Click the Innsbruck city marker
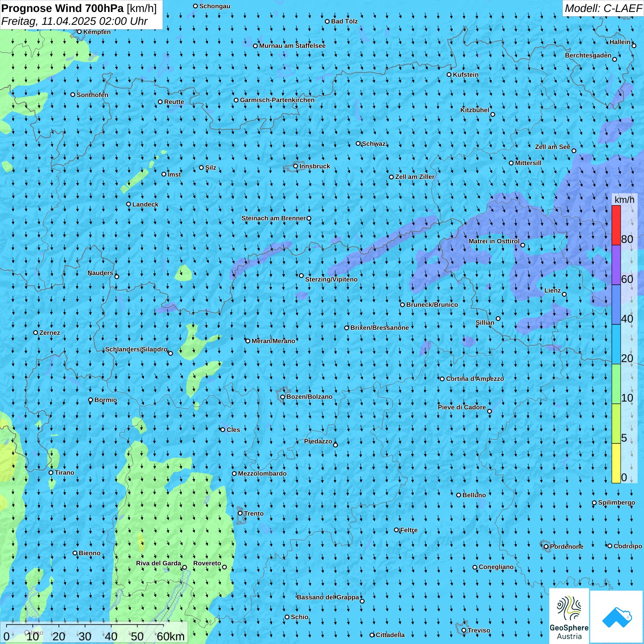The image size is (644, 644). point(296,166)
